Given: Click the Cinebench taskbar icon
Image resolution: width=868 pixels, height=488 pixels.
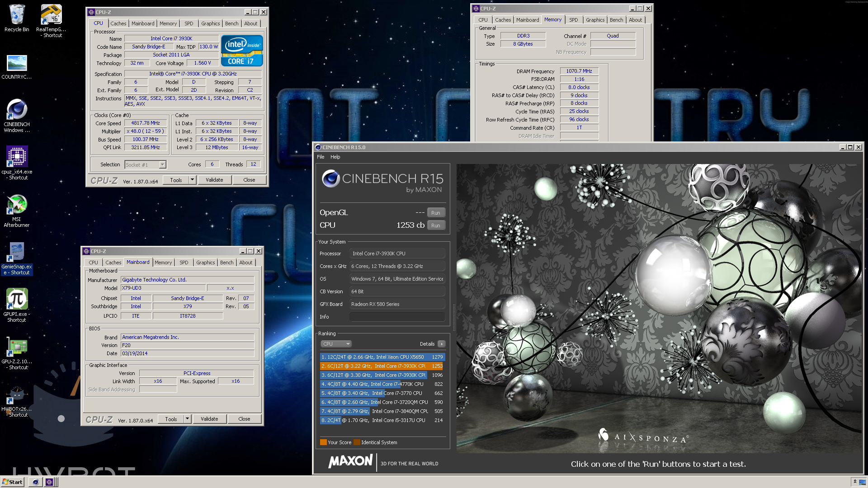Looking at the screenshot, I should click(35, 482).
